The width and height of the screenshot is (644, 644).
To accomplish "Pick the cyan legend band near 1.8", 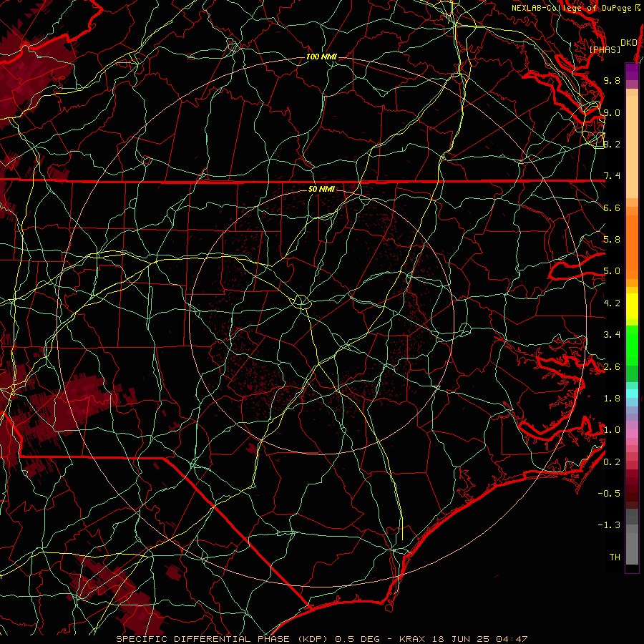I will pyautogui.click(x=632, y=393).
